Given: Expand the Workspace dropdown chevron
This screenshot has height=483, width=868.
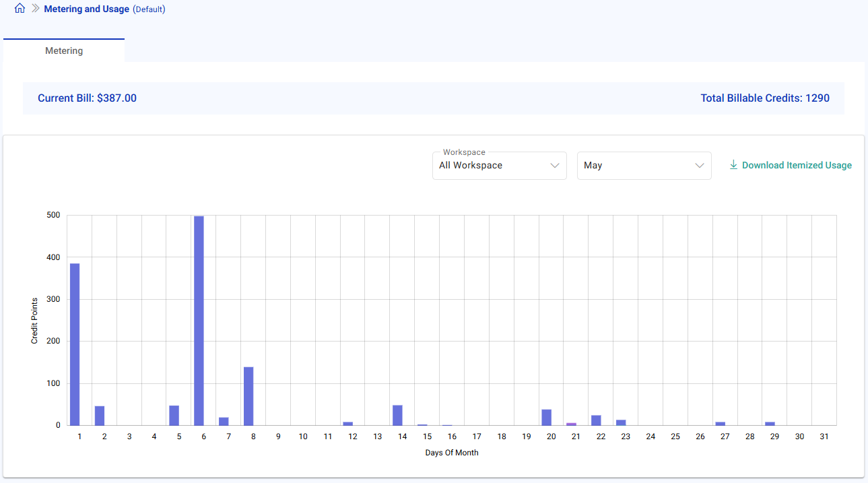Looking at the screenshot, I should click(555, 166).
